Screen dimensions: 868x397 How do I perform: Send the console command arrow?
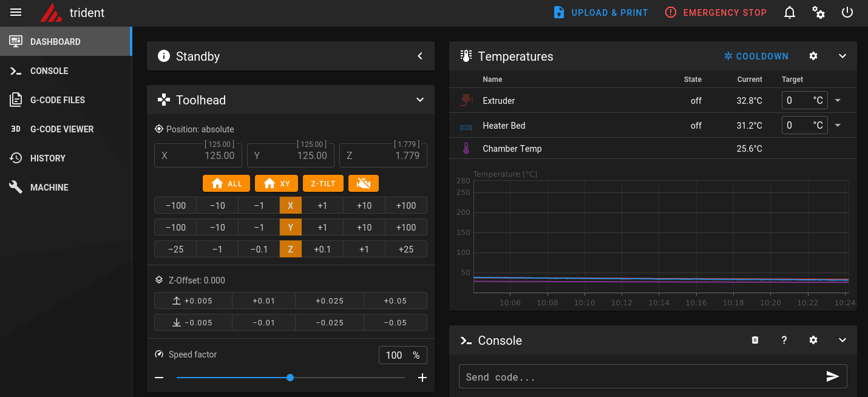coord(833,377)
